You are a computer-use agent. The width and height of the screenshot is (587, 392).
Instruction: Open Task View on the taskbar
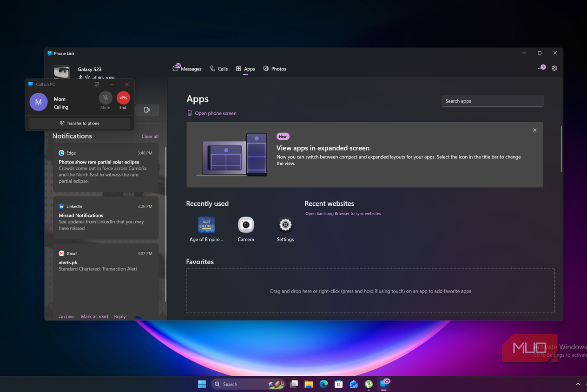click(294, 384)
